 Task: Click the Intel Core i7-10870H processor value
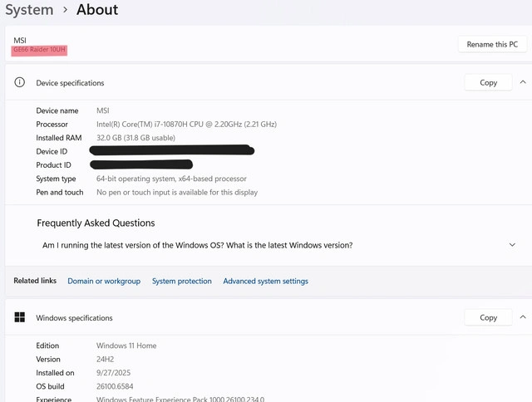tap(186, 125)
